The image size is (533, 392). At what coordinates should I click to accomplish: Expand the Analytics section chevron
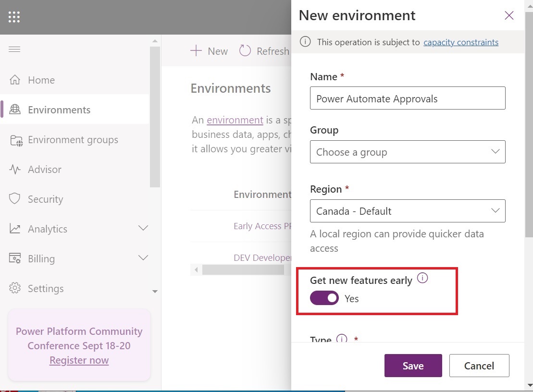(x=143, y=229)
